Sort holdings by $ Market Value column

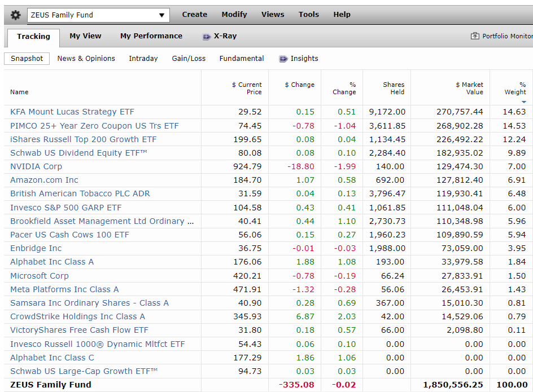pos(470,88)
